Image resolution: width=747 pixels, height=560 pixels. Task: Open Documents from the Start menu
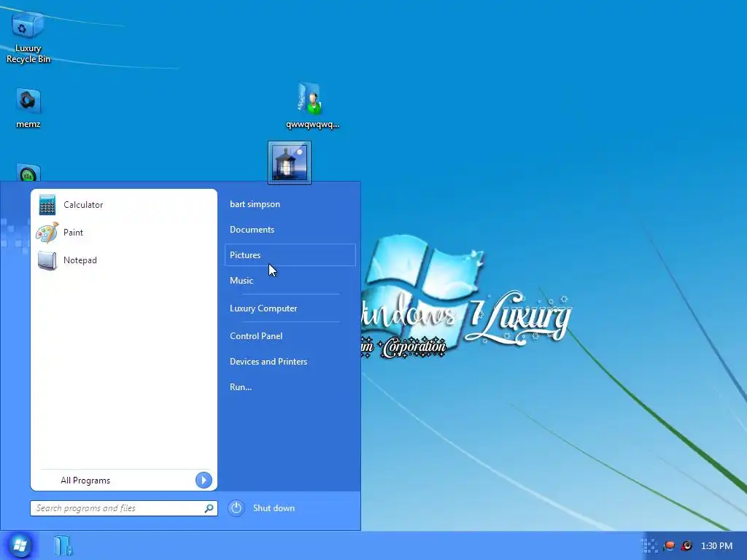290,230
